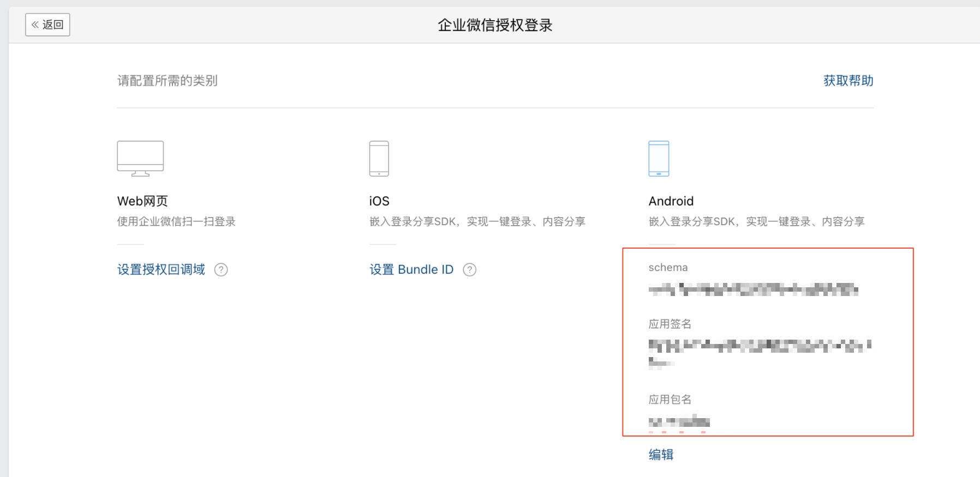Click the blurred 应用签名 value

(760, 346)
